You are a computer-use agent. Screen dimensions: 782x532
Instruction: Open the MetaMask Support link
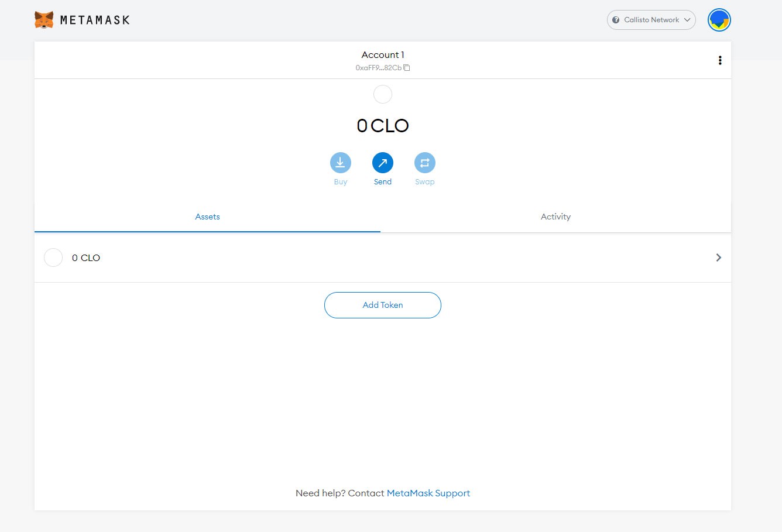(428, 493)
